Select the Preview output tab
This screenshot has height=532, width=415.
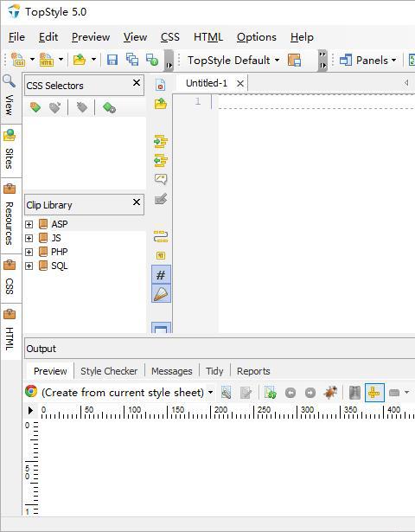tap(50, 371)
